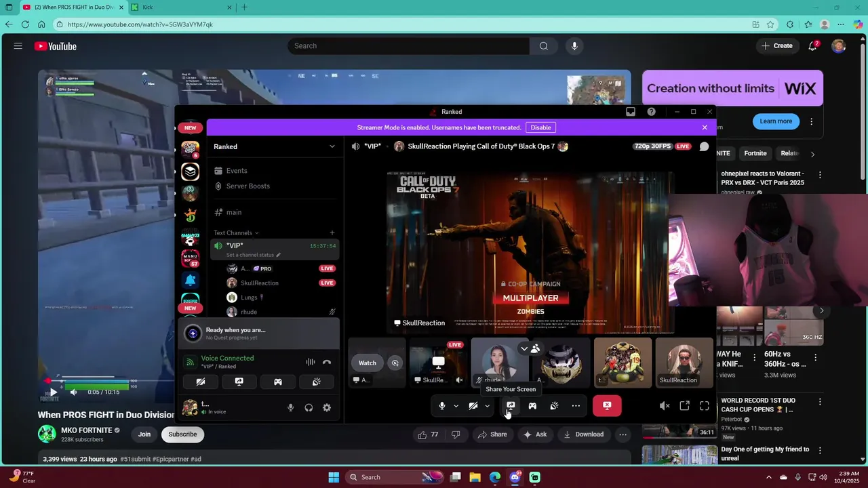868x488 pixels.
Task: Mute microphone in Discord call control bar
Action: [442, 406]
